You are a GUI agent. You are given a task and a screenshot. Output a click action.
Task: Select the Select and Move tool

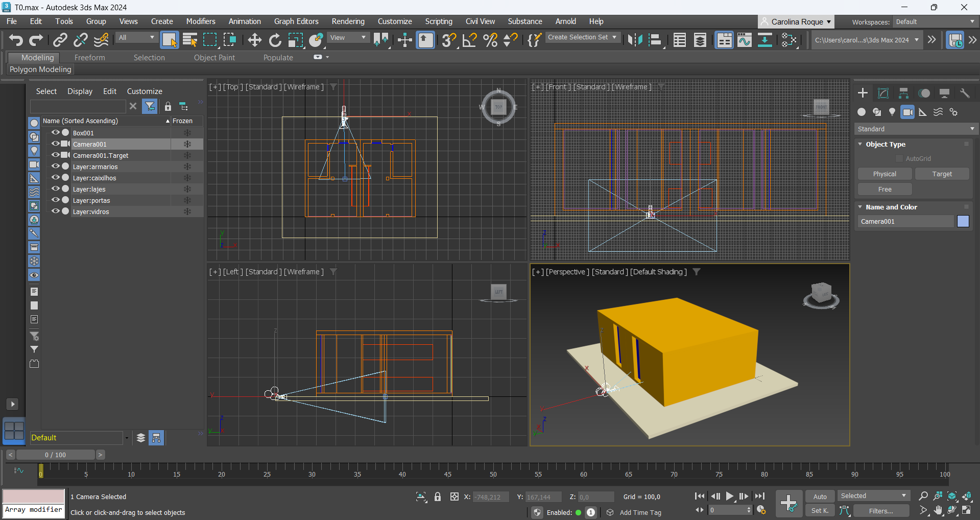pos(254,40)
